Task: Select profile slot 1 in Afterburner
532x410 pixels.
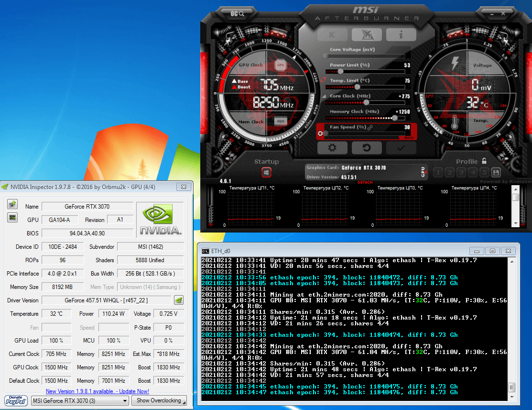Action: [x=438, y=173]
